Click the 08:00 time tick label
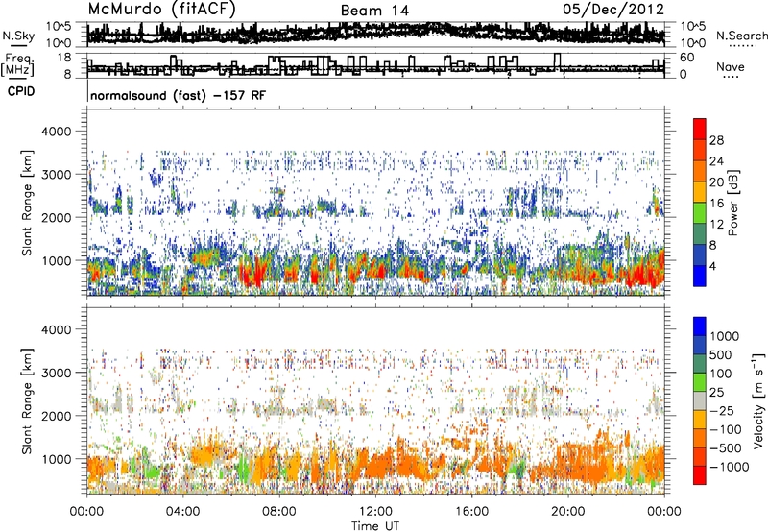 pos(279,512)
